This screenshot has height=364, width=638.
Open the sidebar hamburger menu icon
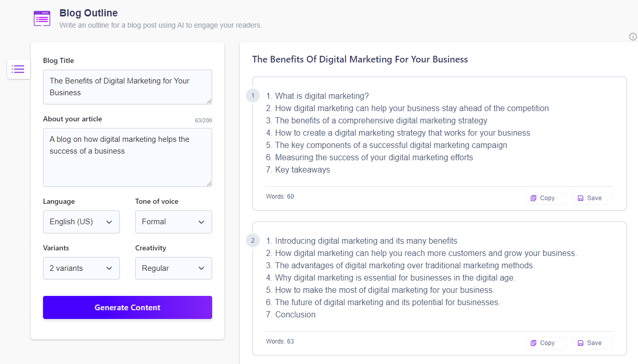18,69
